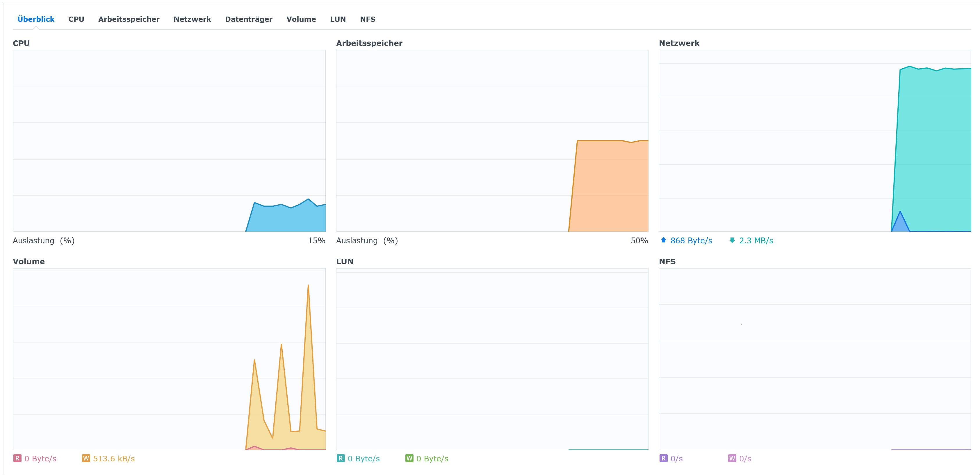Select the NFS tab
This screenshot has width=980, height=475.
point(368,19)
